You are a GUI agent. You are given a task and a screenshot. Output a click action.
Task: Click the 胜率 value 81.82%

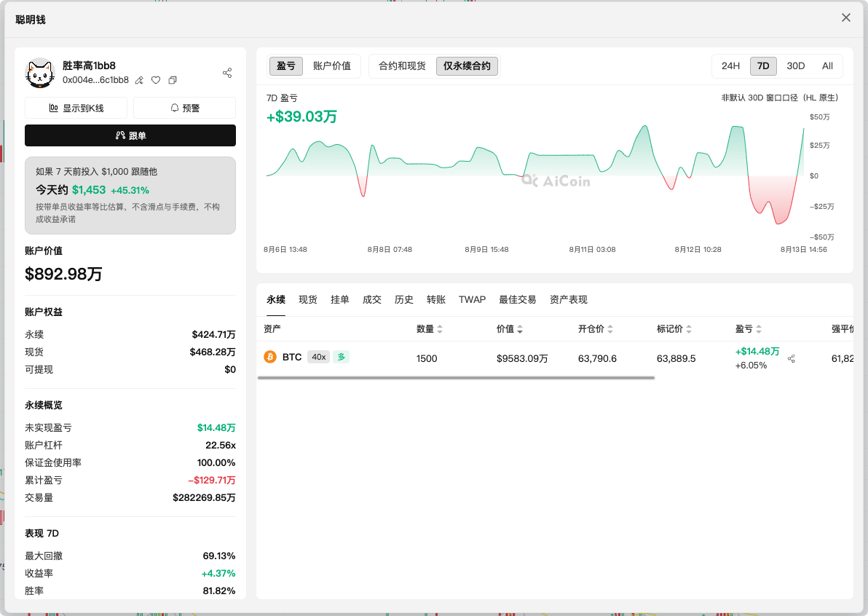pos(218,591)
